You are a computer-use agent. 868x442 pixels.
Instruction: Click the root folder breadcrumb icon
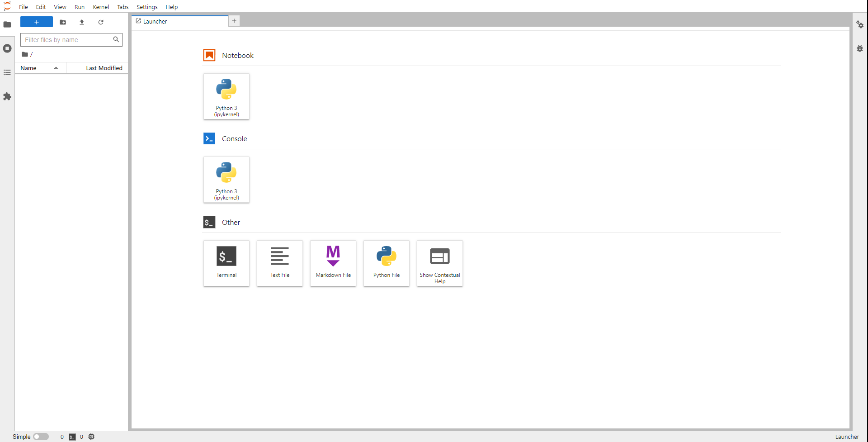25,54
